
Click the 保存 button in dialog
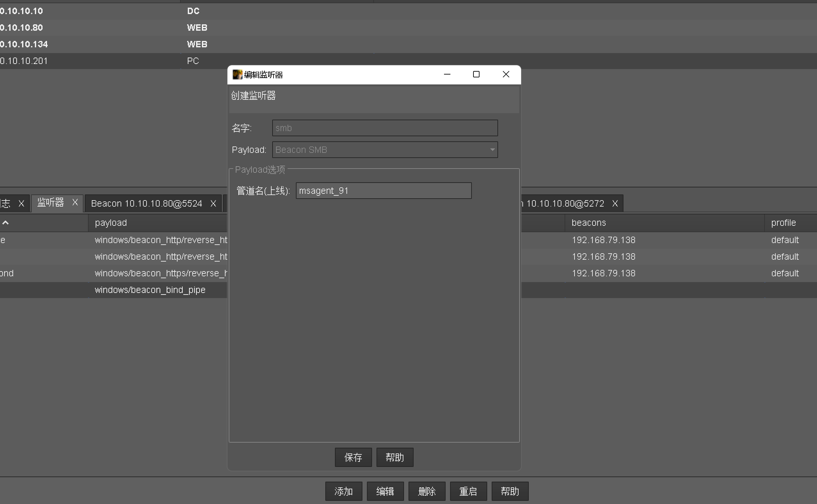[353, 457]
